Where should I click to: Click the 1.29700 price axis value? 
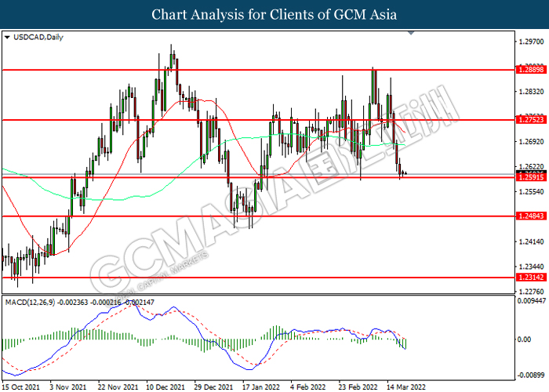532,42
